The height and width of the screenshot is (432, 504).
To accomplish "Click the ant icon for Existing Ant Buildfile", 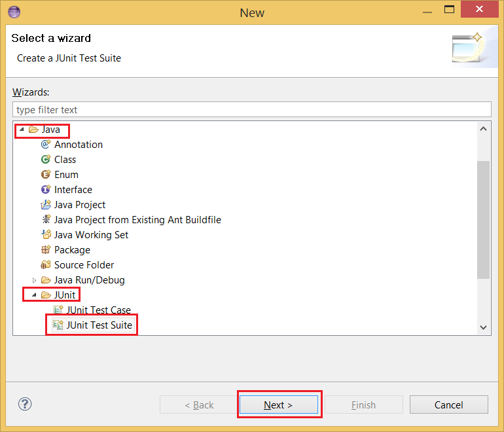I will pyautogui.click(x=46, y=219).
